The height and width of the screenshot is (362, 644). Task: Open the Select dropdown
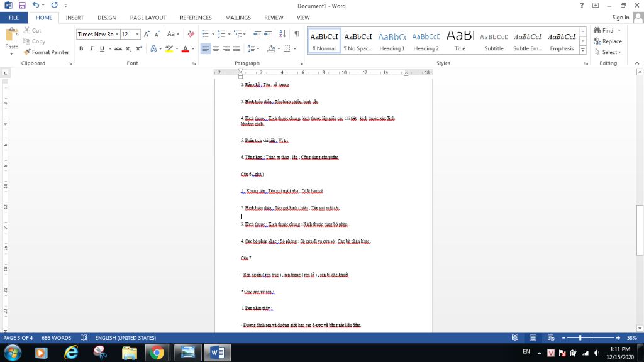pos(608,52)
